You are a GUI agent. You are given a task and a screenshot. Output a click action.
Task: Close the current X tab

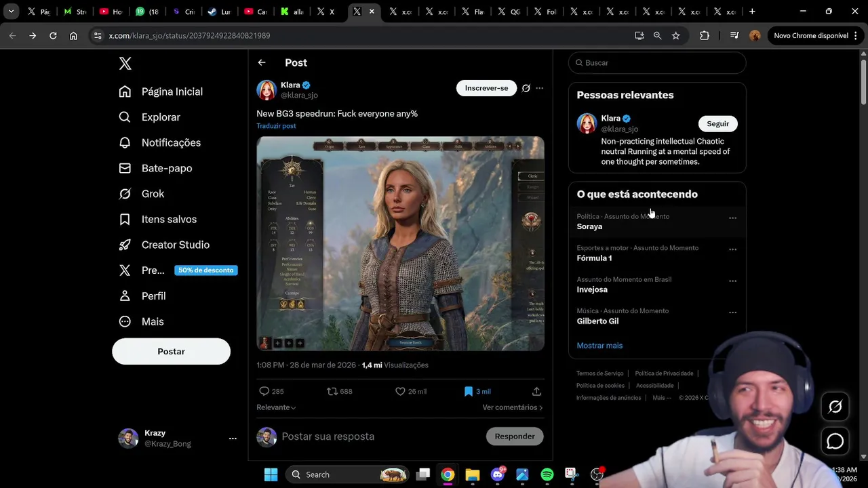click(372, 12)
